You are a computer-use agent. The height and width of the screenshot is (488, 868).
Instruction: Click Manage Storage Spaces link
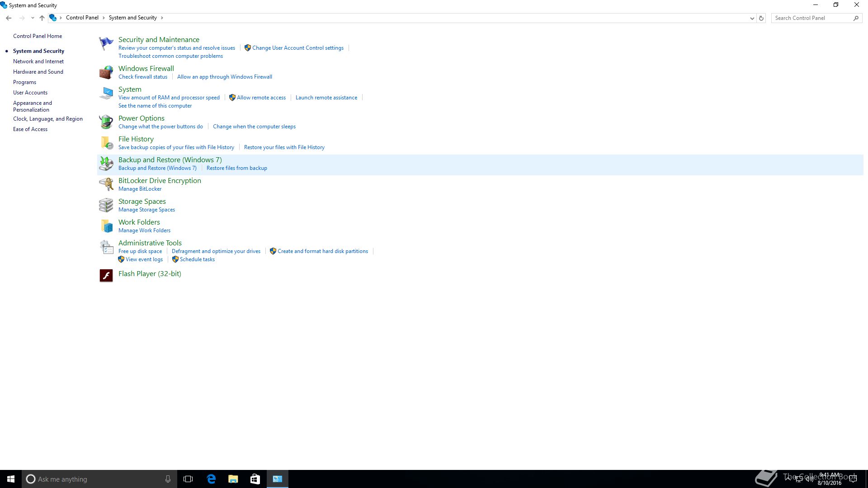(146, 210)
